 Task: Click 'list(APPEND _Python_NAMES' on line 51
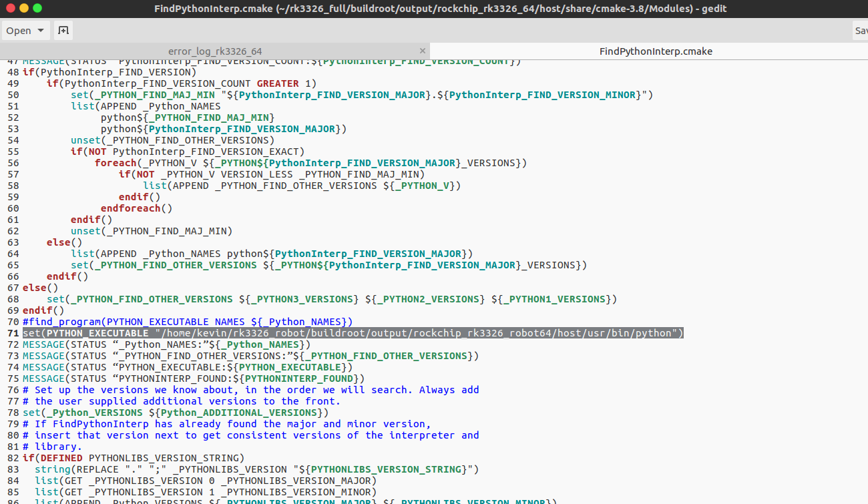(x=146, y=106)
